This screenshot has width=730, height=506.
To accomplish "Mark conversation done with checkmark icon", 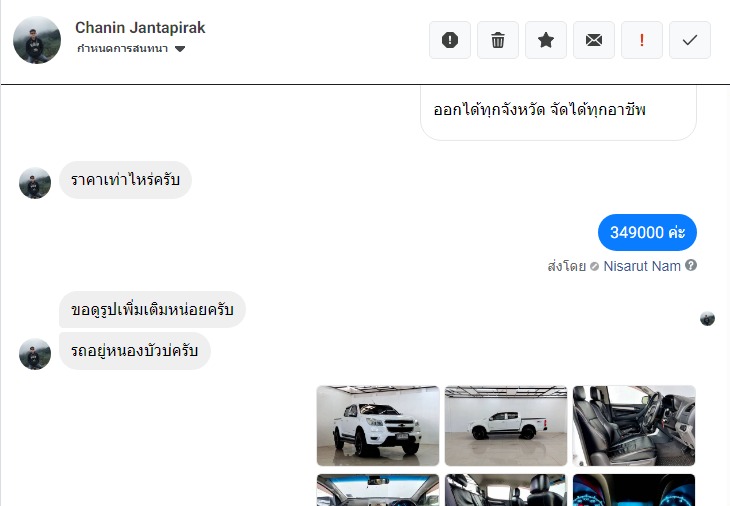I will (x=689, y=40).
